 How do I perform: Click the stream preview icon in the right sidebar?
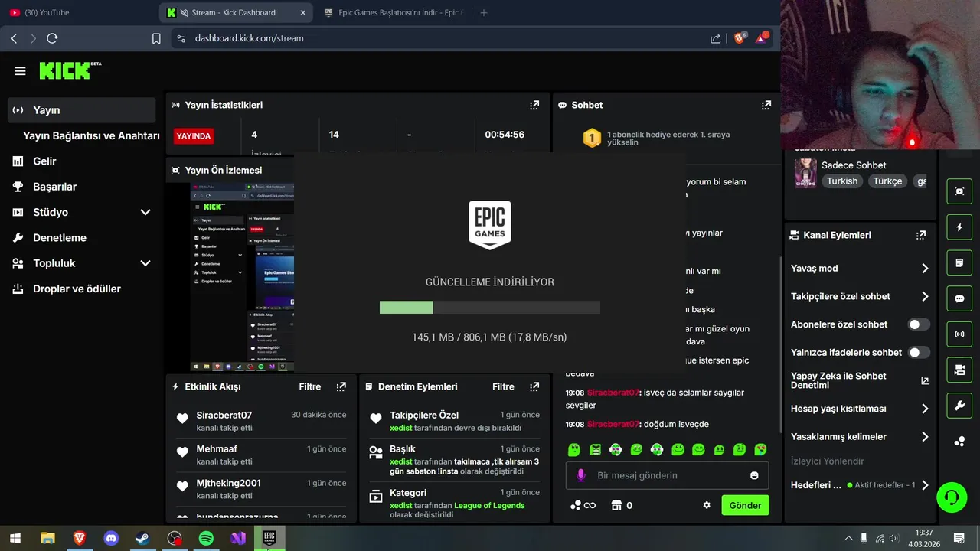tap(959, 191)
